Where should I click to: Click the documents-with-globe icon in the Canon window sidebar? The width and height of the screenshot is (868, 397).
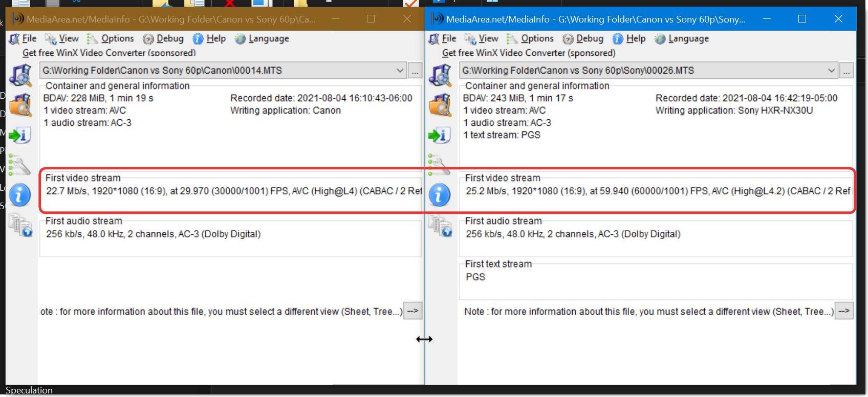[x=20, y=225]
